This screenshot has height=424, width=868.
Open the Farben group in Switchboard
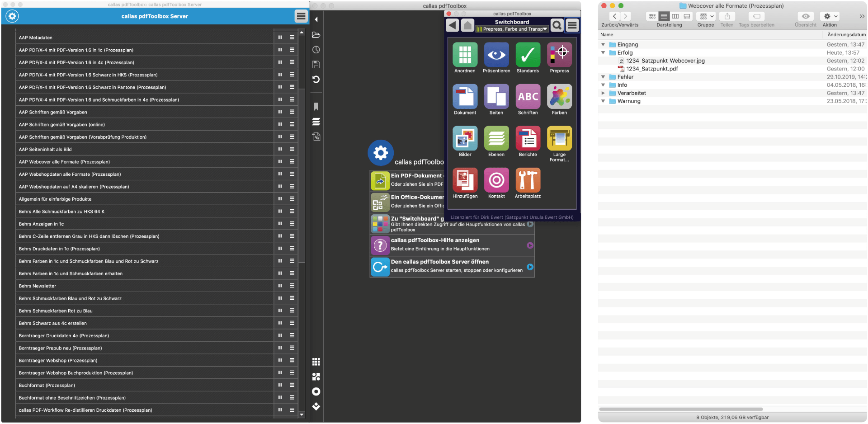click(559, 96)
